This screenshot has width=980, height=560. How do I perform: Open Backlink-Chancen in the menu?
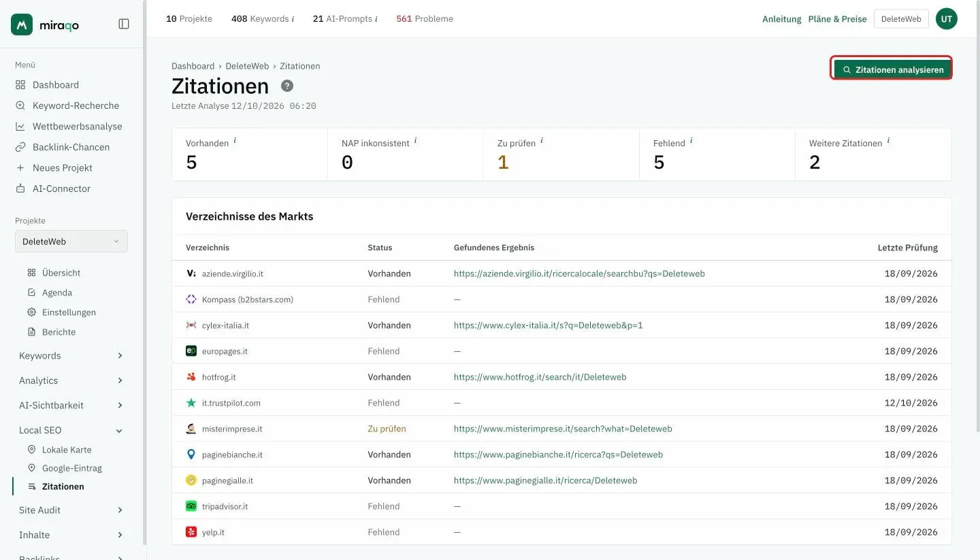71,147
